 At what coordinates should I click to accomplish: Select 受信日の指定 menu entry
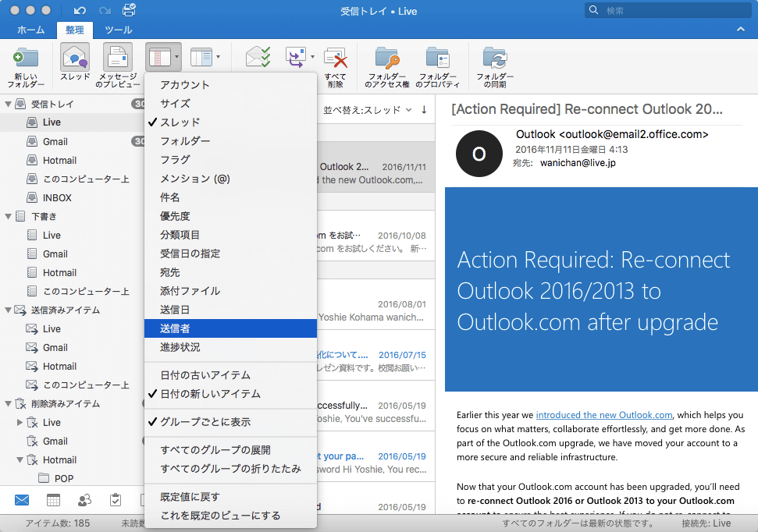tap(230, 254)
